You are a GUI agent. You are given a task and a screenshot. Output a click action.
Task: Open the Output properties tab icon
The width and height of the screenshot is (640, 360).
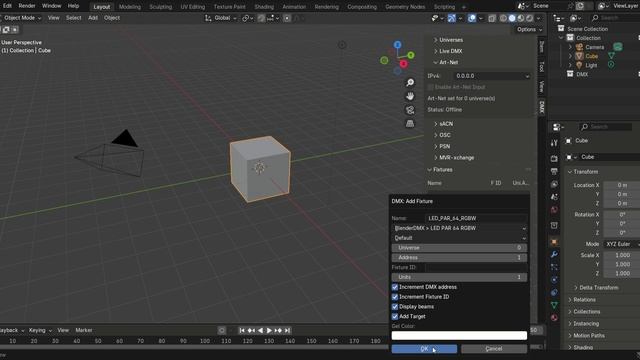(554, 171)
